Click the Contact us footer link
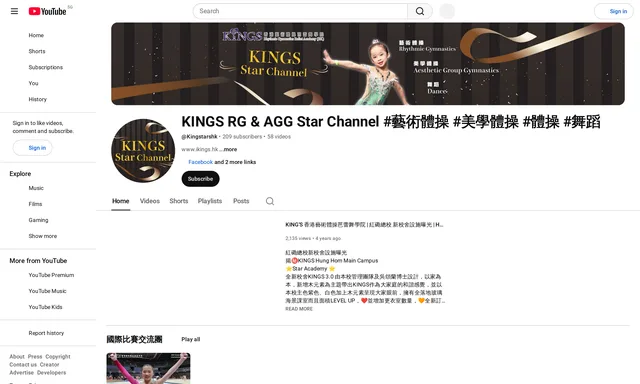Image resolution: width=640 pixels, height=384 pixels. pos(23,364)
